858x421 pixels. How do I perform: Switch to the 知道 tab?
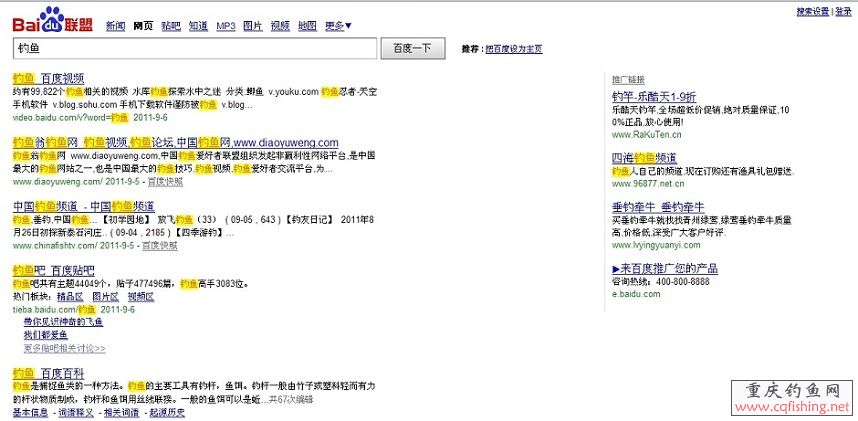(x=198, y=26)
